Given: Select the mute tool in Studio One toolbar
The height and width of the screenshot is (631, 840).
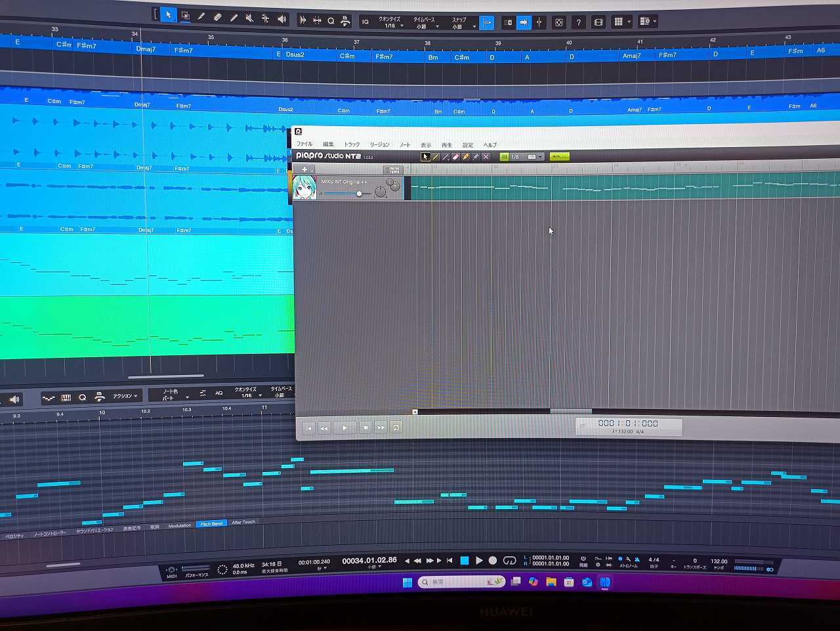Looking at the screenshot, I should 249,18.
